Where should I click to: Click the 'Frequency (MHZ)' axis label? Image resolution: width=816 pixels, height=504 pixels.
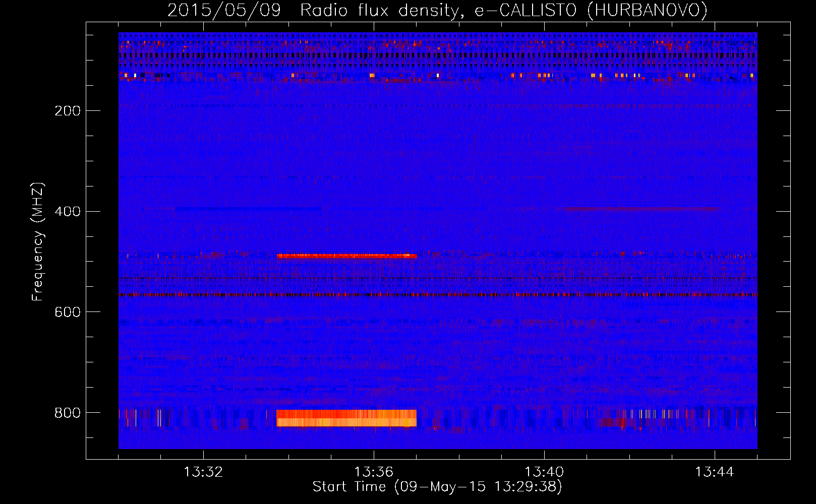point(38,242)
